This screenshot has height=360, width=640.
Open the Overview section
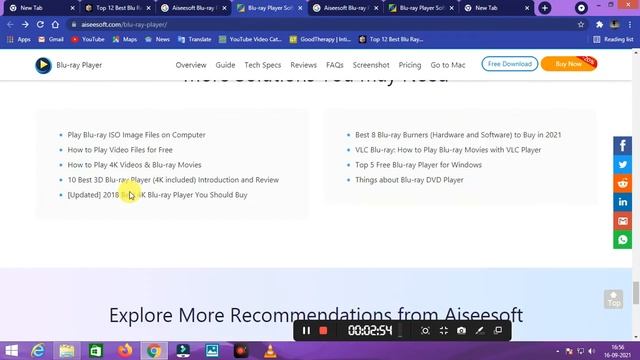[191, 65]
